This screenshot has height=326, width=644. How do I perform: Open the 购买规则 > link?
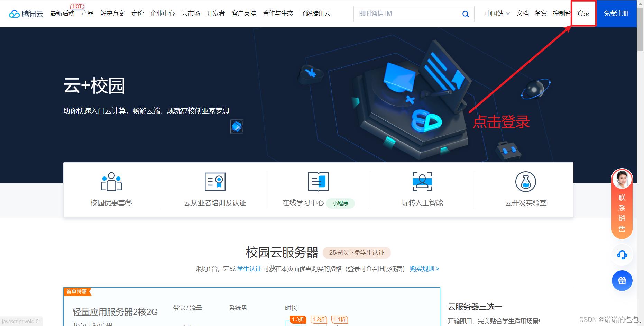[424, 269]
